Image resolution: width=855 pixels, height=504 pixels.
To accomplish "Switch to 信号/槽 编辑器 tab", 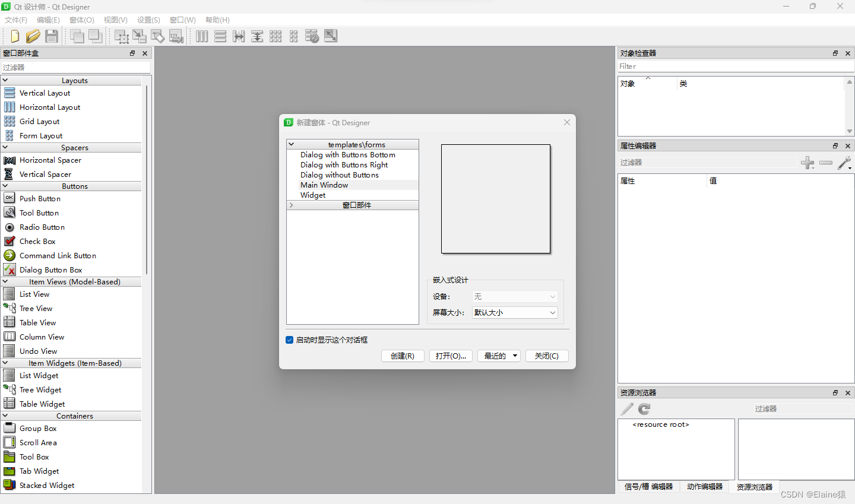I will (x=648, y=486).
